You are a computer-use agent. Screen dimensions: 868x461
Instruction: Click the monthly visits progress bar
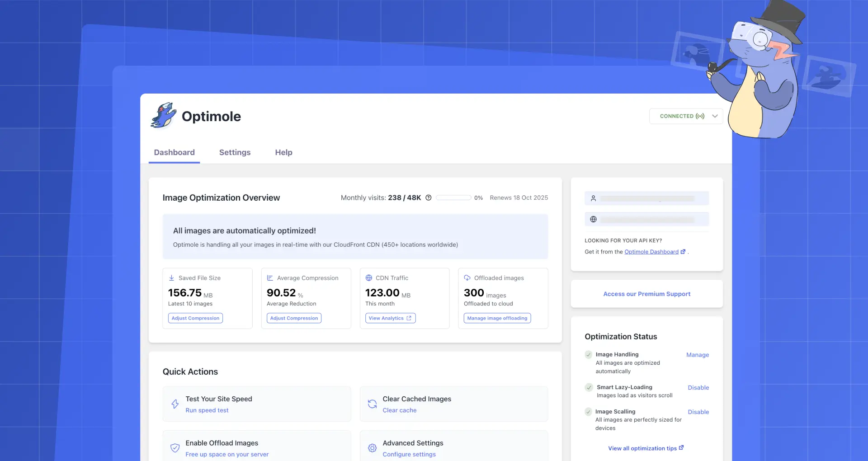click(453, 198)
